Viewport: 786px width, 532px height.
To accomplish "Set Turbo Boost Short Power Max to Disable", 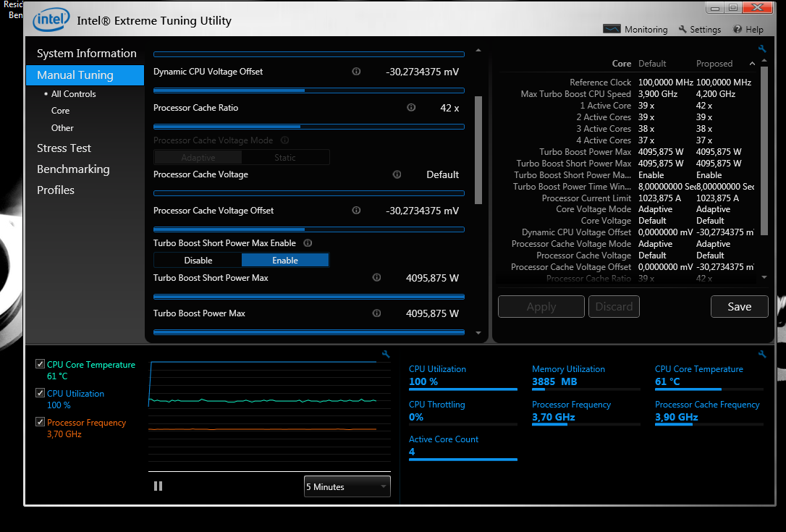I will pyautogui.click(x=198, y=261).
